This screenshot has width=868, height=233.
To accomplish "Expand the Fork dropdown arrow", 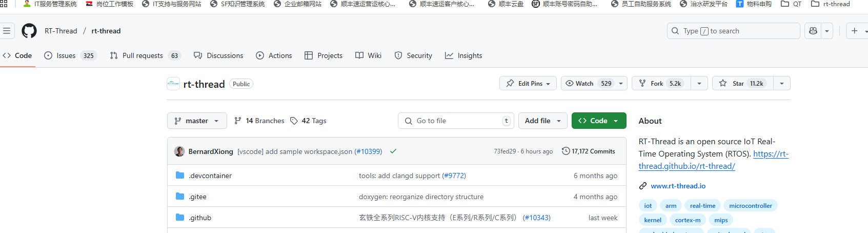I will [x=699, y=83].
